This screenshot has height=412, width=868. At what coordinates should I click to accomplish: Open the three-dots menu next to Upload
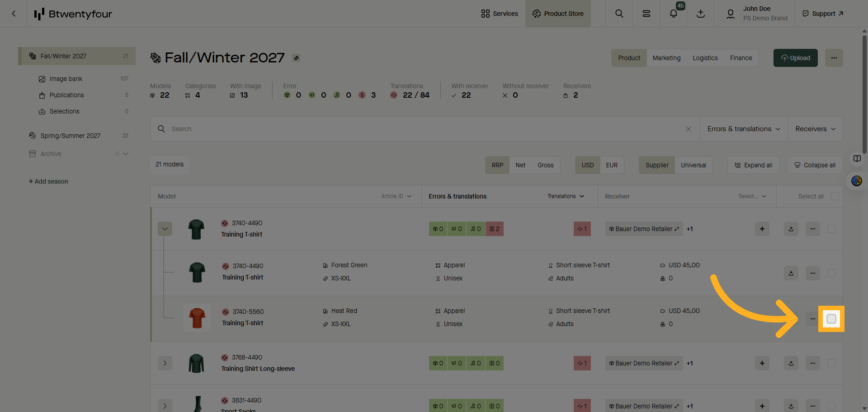pos(834,58)
